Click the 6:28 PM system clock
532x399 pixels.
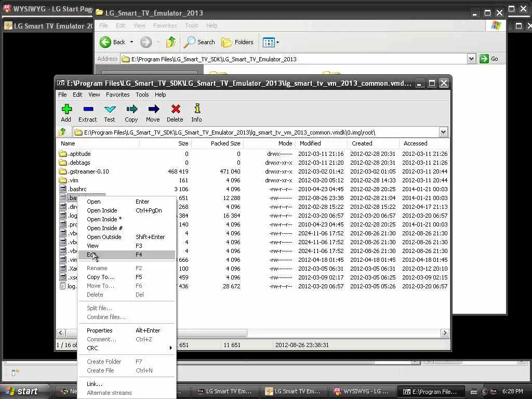tap(512, 391)
